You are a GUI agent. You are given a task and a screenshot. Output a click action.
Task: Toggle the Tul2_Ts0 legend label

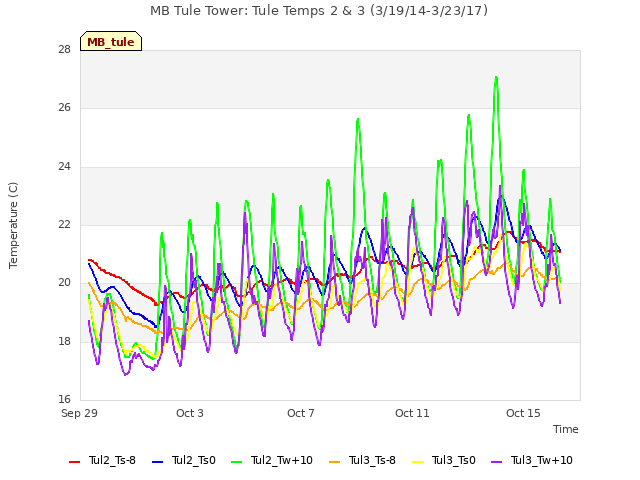(x=193, y=460)
